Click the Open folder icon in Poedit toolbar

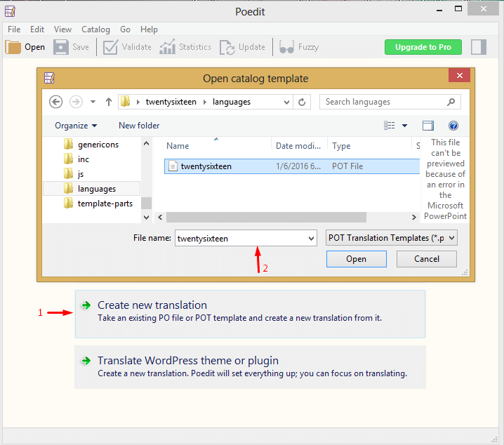(13, 47)
